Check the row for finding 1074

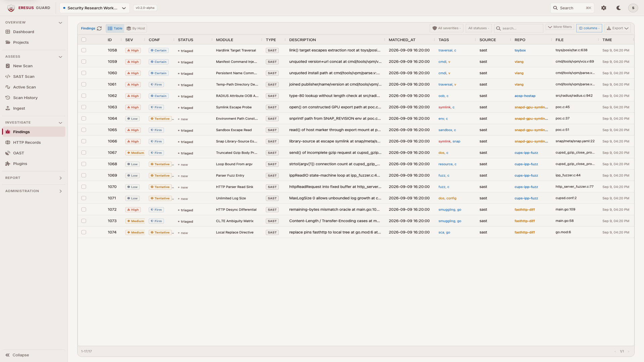point(84,232)
